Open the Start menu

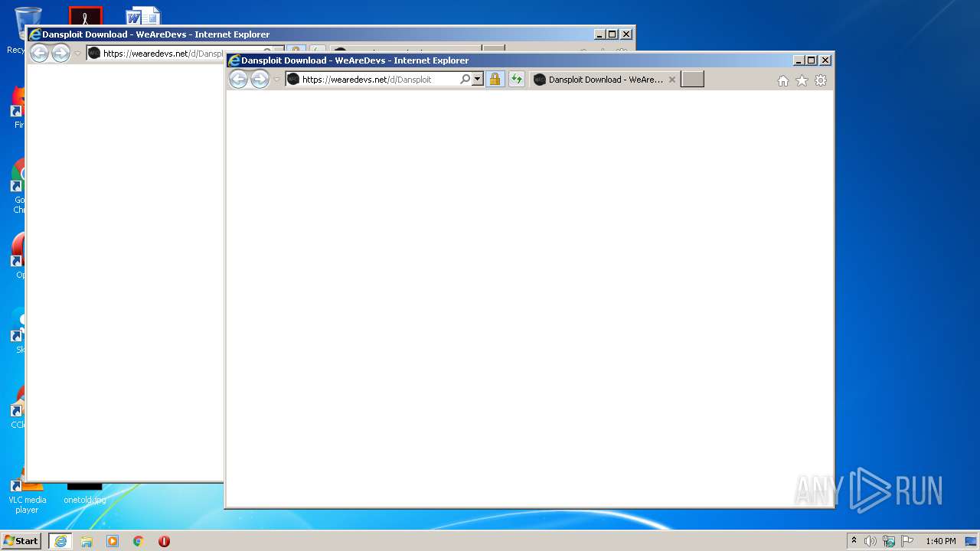click(21, 541)
